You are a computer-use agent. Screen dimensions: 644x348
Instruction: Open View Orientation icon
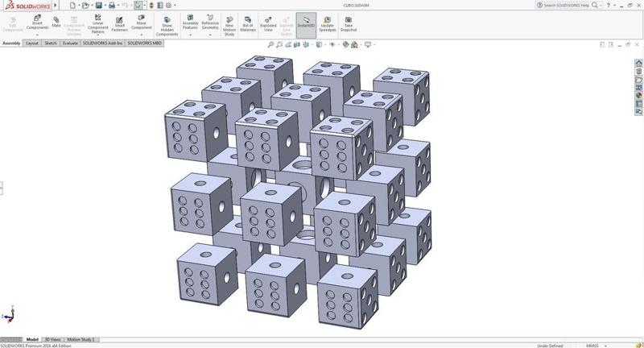click(x=306, y=44)
